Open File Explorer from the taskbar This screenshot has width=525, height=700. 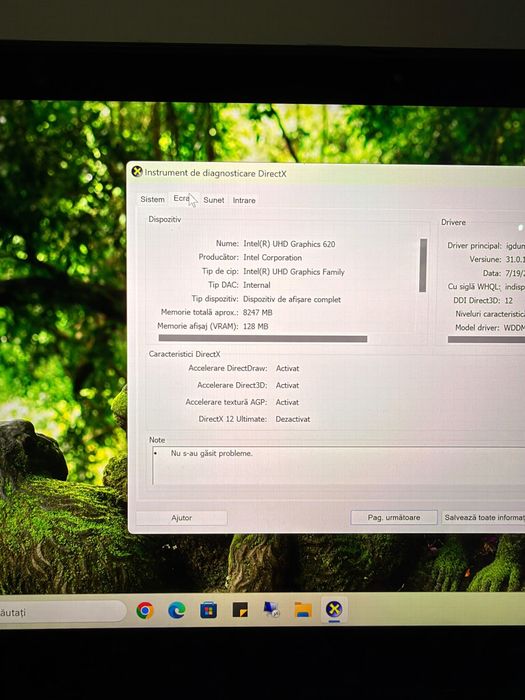click(303, 609)
